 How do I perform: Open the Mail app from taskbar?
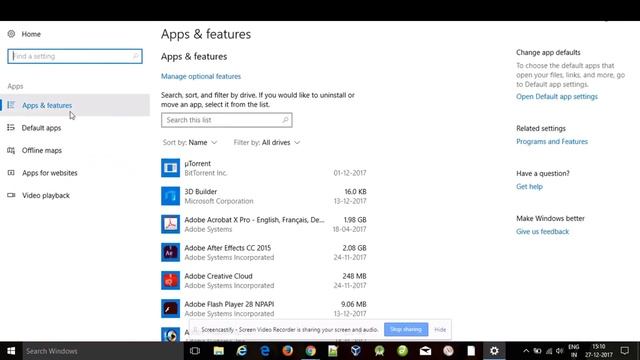425,351
